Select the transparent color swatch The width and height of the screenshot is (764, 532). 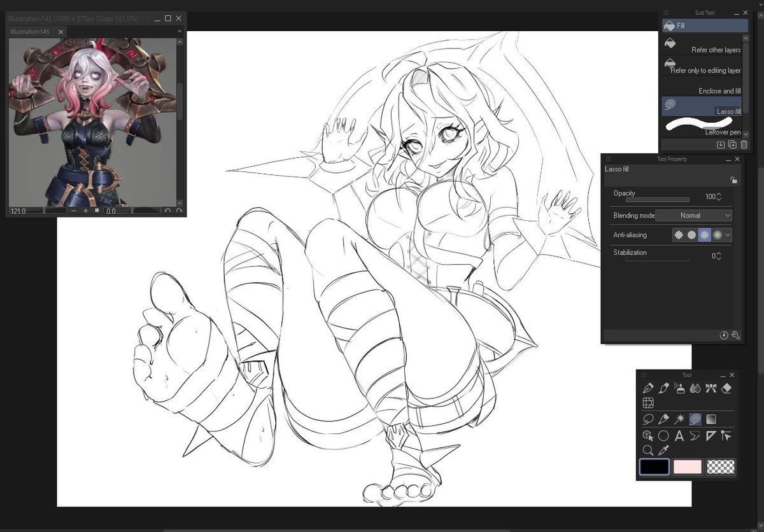721,466
